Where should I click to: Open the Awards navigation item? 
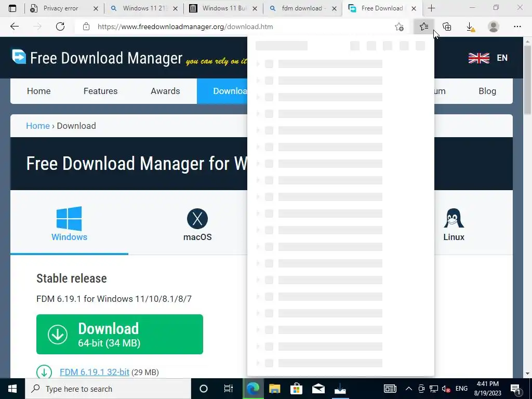click(x=165, y=91)
